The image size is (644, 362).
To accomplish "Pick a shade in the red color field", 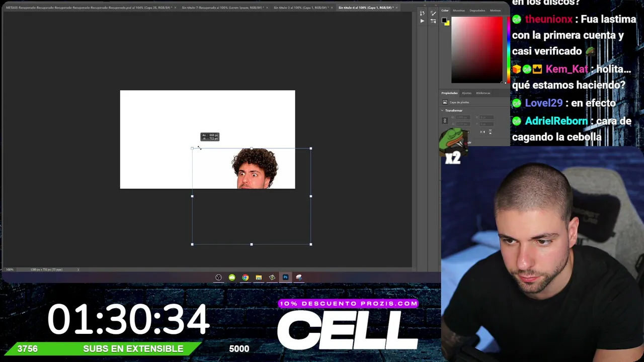I will [476, 50].
